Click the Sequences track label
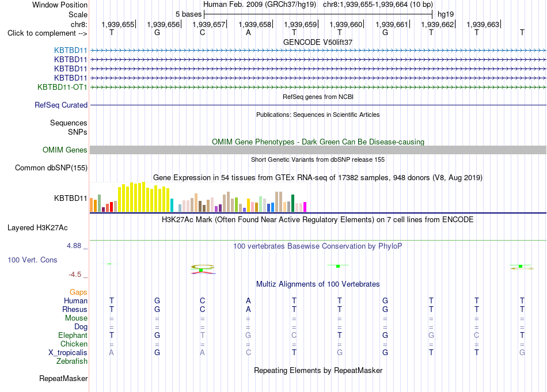Screen dimensions: 547x392 point(69,123)
